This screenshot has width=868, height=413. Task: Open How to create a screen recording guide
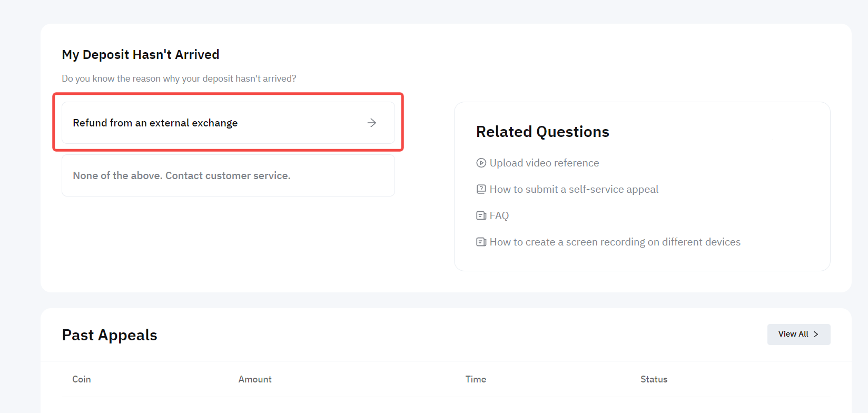click(615, 242)
